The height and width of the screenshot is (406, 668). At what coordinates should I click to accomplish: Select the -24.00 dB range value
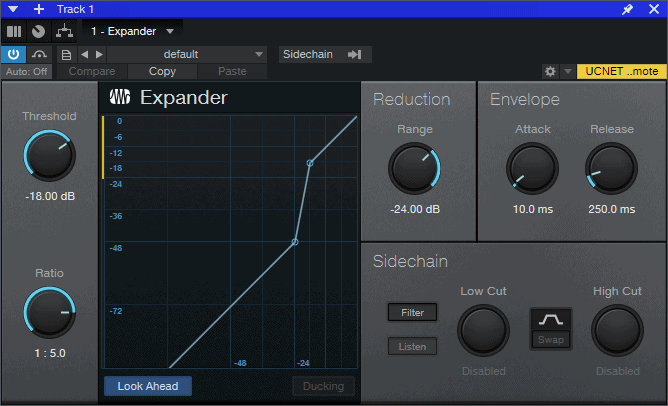pos(415,209)
